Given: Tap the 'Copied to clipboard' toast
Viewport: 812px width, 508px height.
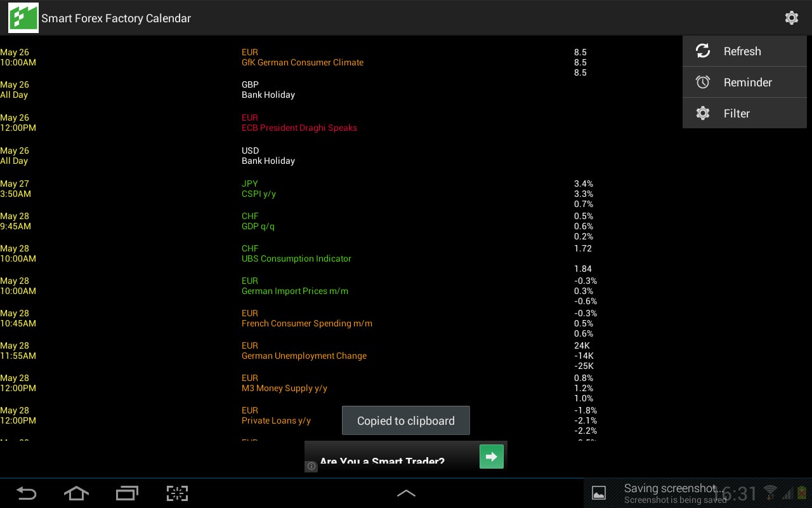Looking at the screenshot, I should click(406, 420).
